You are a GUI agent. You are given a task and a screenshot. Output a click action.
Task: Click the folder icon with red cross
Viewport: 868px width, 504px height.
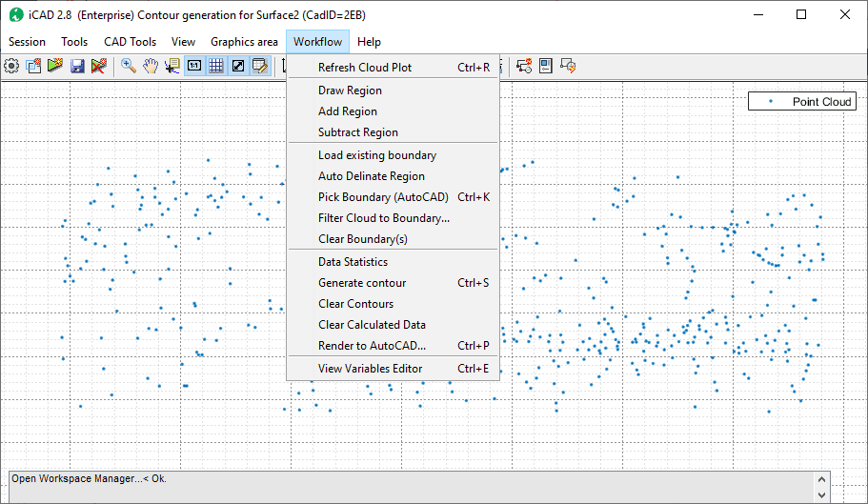click(98, 66)
